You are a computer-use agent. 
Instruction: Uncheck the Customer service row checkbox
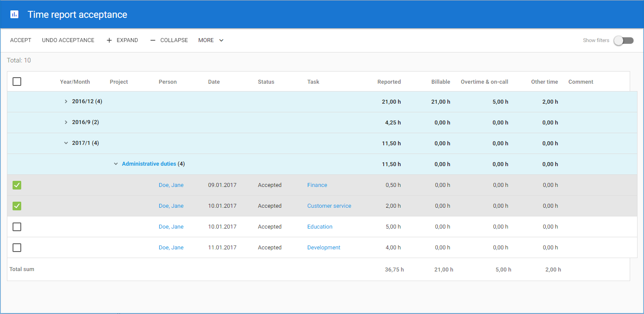(17, 206)
